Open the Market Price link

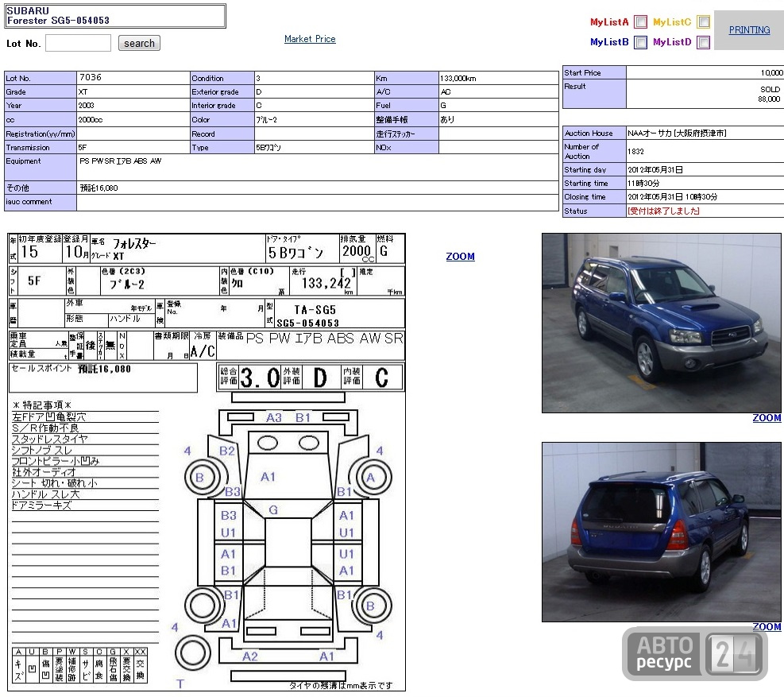(x=310, y=39)
